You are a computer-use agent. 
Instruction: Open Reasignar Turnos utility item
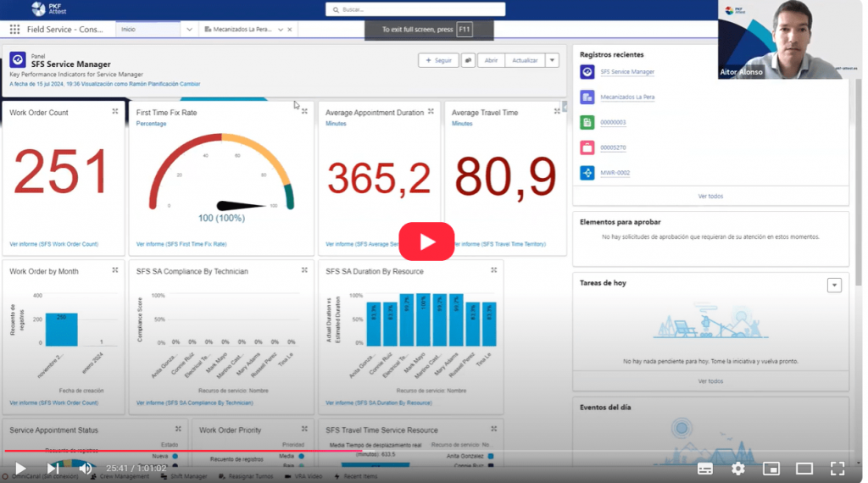point(246,476)
